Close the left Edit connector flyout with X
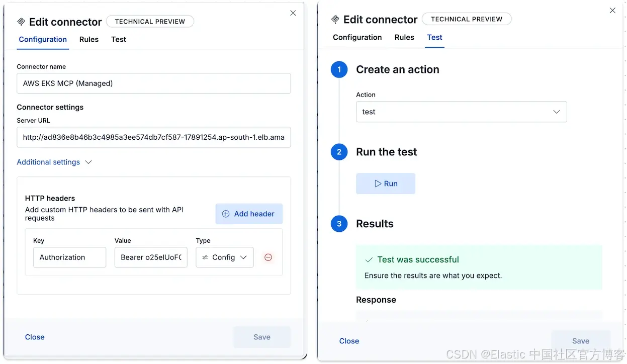This screenshot has height=364, width=627. click(x=293, y=13)
